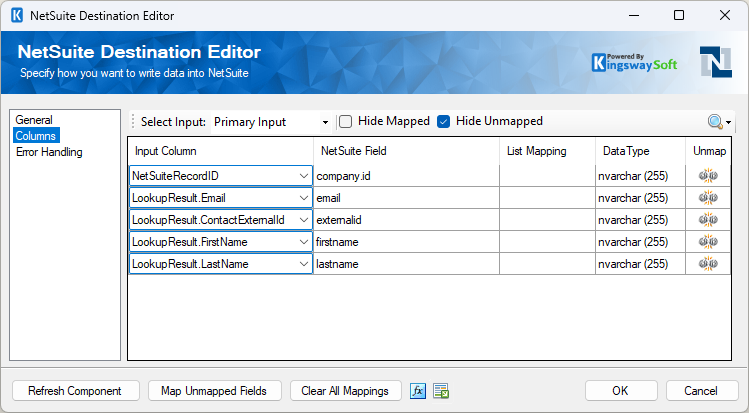Screen dimensions: 749x413
Task: Unmap the externalid field row
Action: (708, 220)
